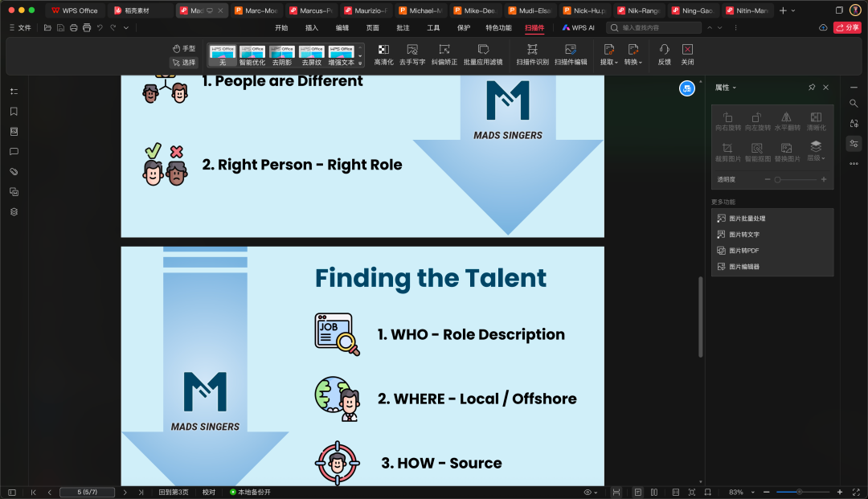Click the cloud sync icon near 分享
868x499 pixels.
(823, 27)
